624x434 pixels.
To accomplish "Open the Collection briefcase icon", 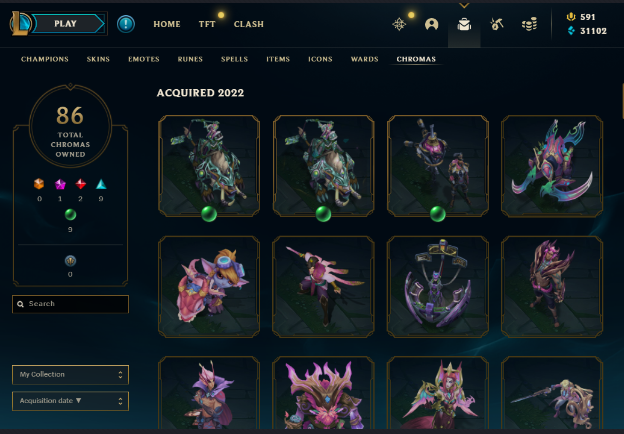I will [x=464, y=25].
